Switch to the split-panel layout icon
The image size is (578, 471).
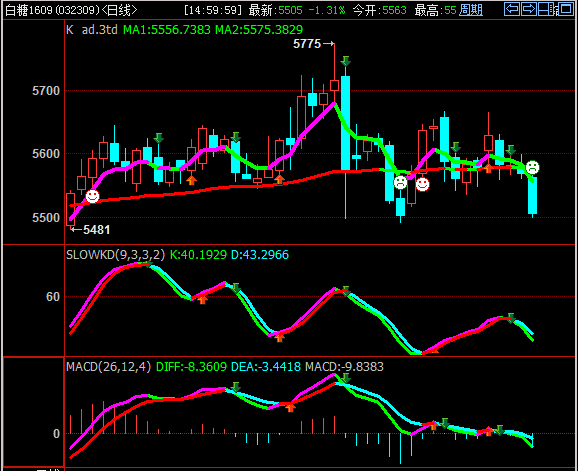pyautogui.click(x=547, y=9)
